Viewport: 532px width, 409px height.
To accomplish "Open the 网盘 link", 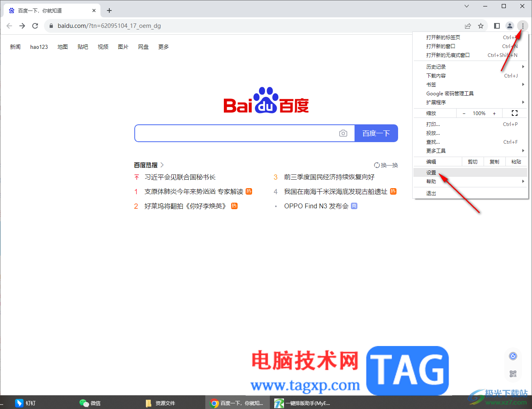I will coord(143,47).
